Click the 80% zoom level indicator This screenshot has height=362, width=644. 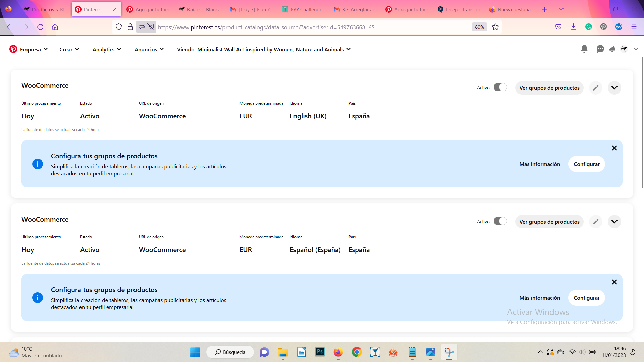pyautogui.click(x=479, y=27)
